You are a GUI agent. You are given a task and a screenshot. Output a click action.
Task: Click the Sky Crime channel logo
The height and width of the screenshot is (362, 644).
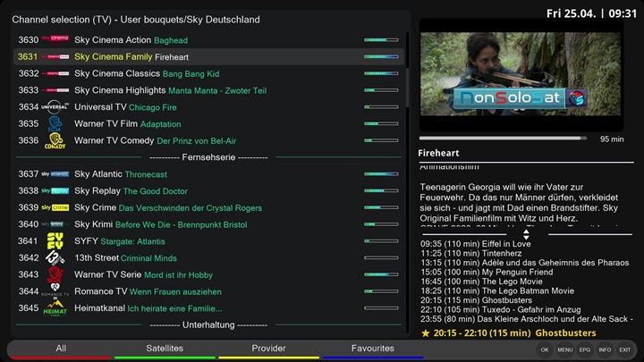55,207
